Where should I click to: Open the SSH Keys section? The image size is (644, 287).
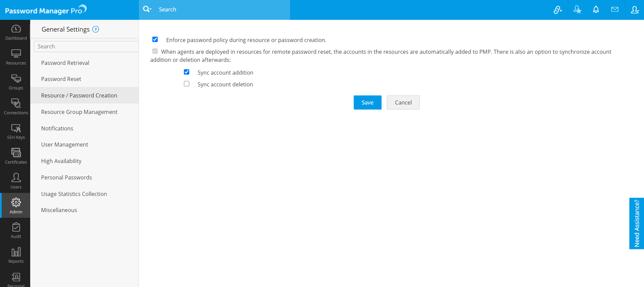[x=16, y=132]
